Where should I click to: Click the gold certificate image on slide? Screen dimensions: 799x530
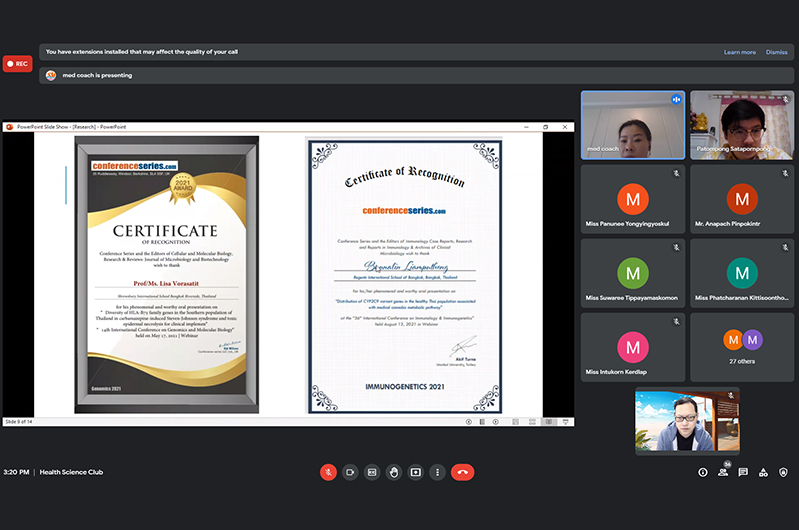point(167,275)
